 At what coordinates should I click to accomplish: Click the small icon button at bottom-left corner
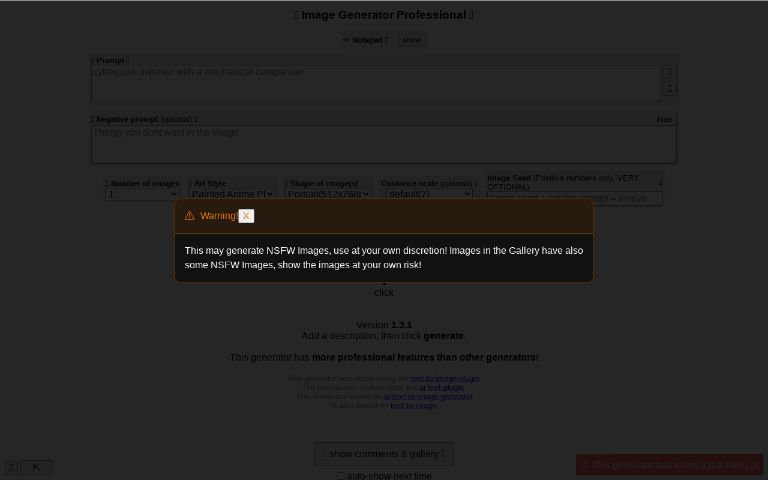[11, 467]
